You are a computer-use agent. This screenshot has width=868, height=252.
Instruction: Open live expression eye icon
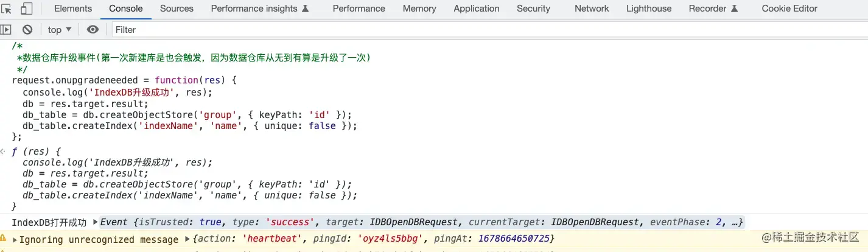(x=93, y=29)
